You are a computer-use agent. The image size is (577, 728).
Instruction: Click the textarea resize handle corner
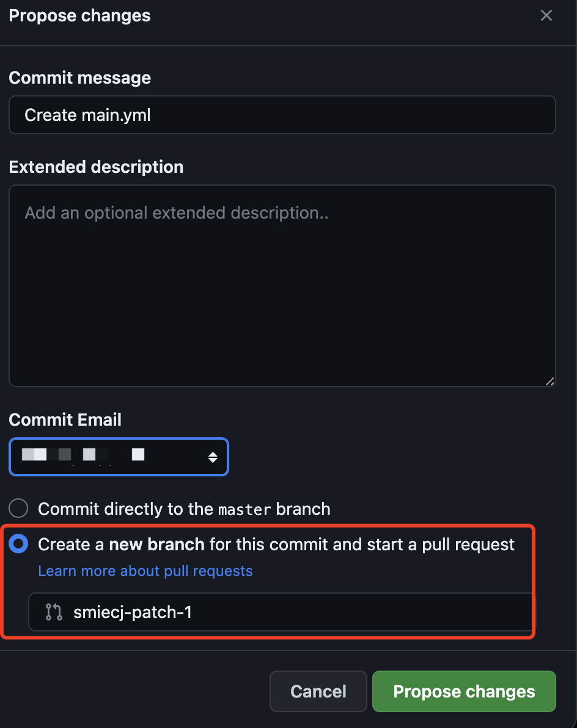549,381
